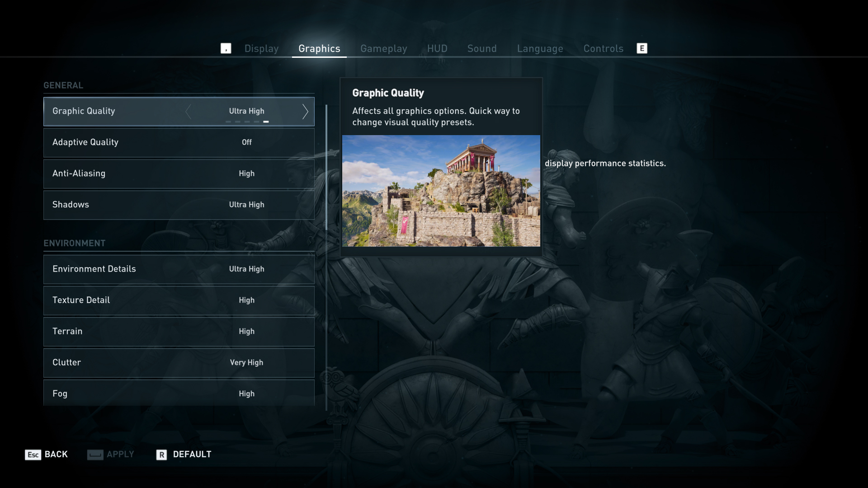Expand Environment Details setting options

246,269
